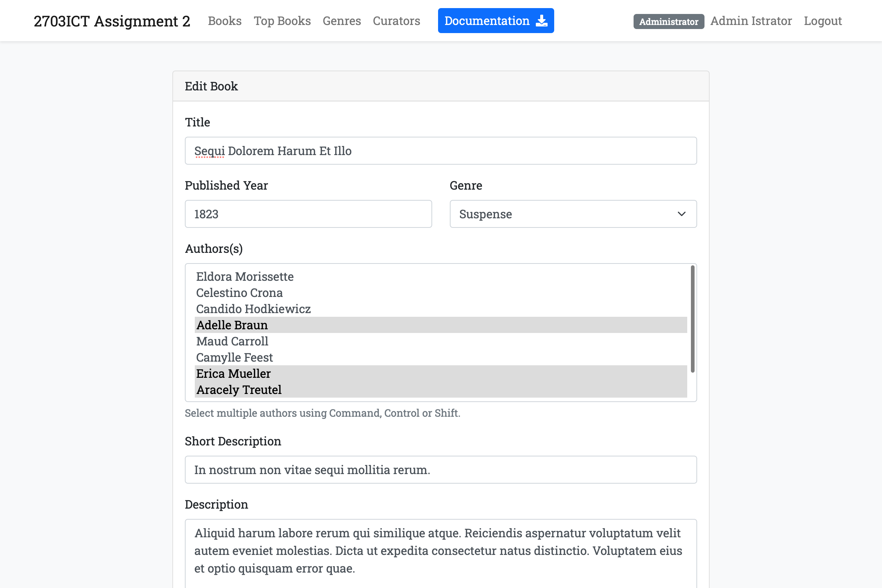Click into the Title input field

pyautogui.click(x=441, y=151)
